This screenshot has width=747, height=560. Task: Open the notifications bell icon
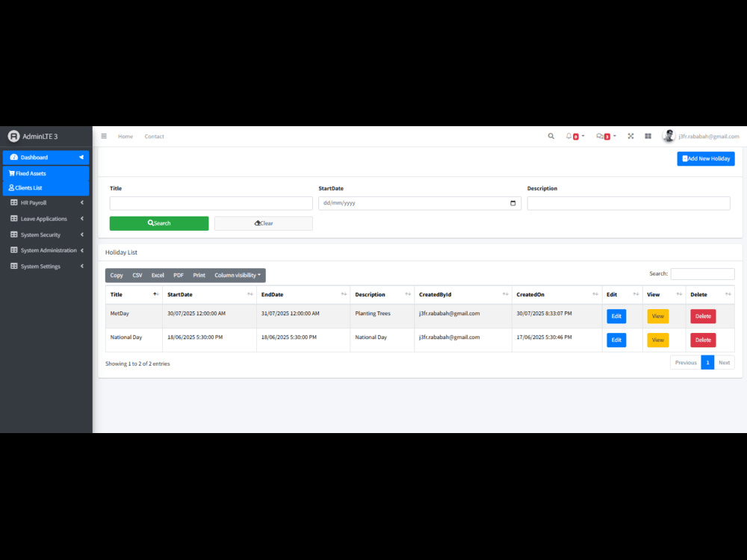pos(568,136)
